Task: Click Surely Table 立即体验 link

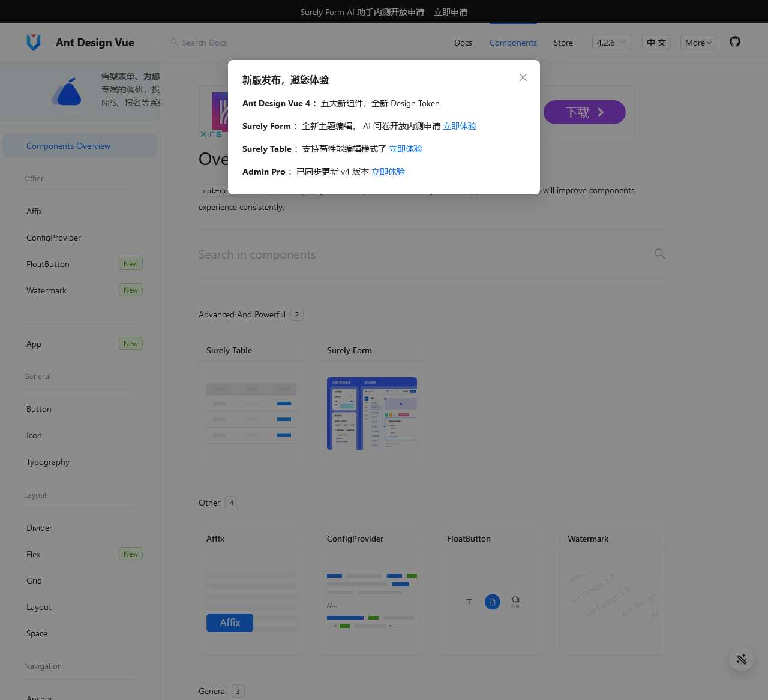Action: [x=406, y=149]
